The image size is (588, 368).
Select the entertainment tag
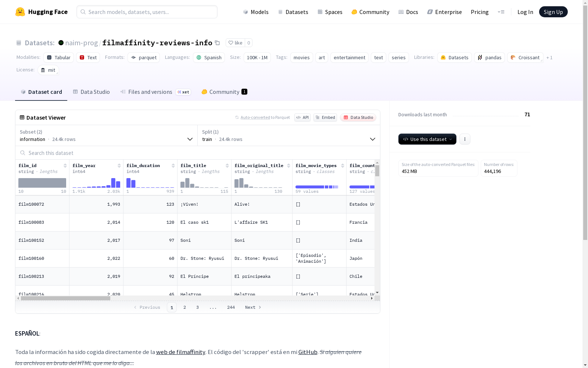point(349,57)
